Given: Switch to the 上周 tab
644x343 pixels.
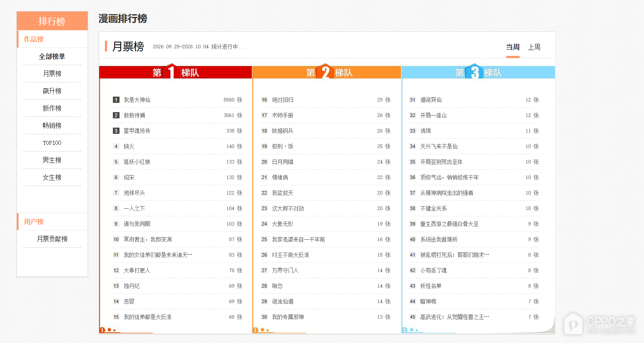Looking at the screenshot, I should tap(534, 47).
